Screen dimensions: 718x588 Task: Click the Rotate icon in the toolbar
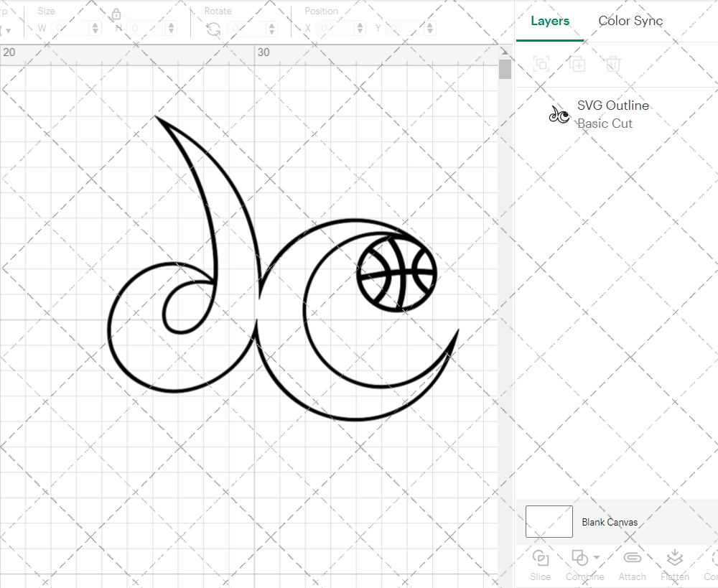tap(213, 28)
